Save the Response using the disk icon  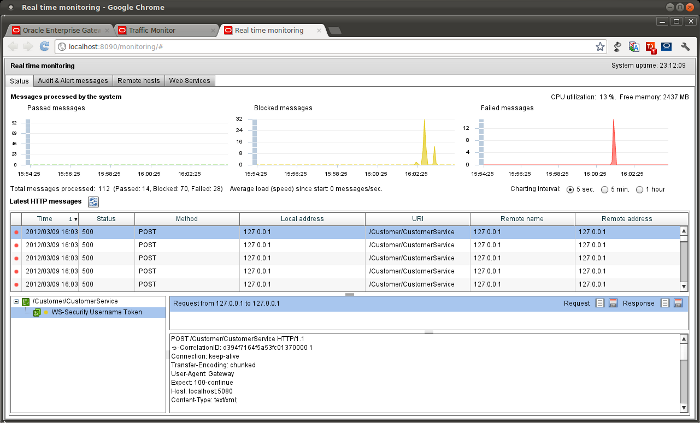677,303
